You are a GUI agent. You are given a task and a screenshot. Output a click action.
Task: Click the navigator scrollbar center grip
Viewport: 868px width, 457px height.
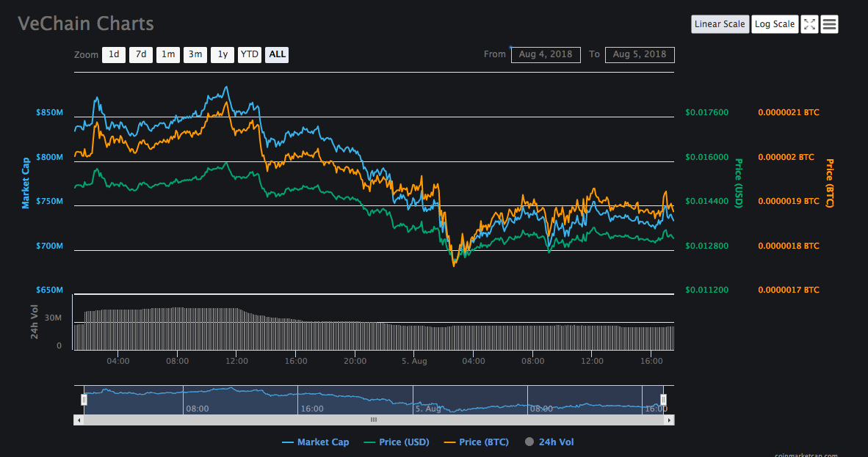374,420
